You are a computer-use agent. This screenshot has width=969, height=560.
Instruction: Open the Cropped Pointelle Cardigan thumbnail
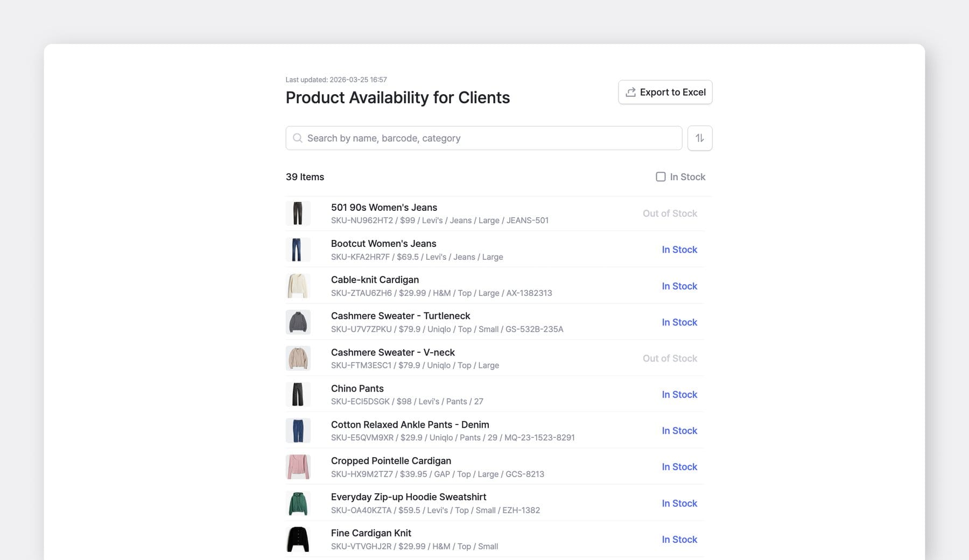click(x=298, y=466)
